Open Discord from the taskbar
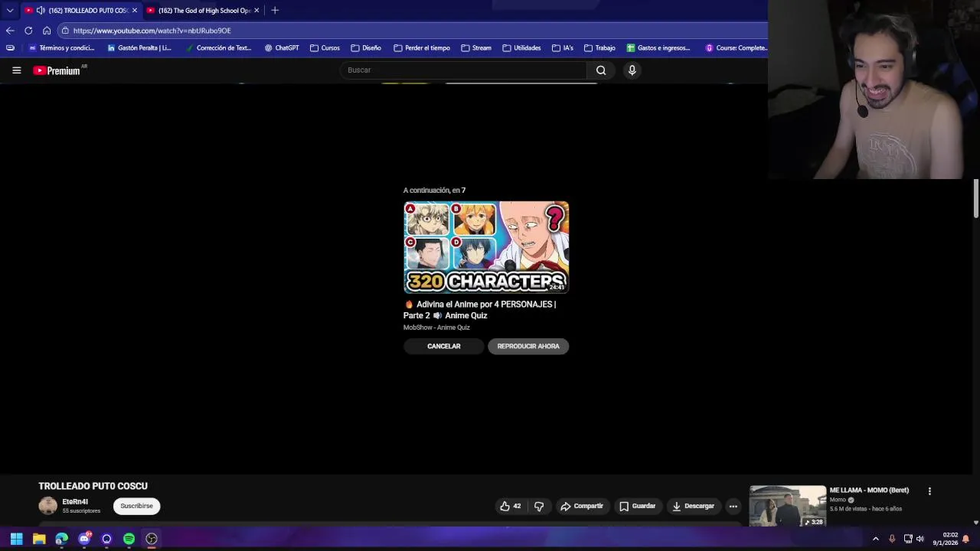 [x=84, y=539]
